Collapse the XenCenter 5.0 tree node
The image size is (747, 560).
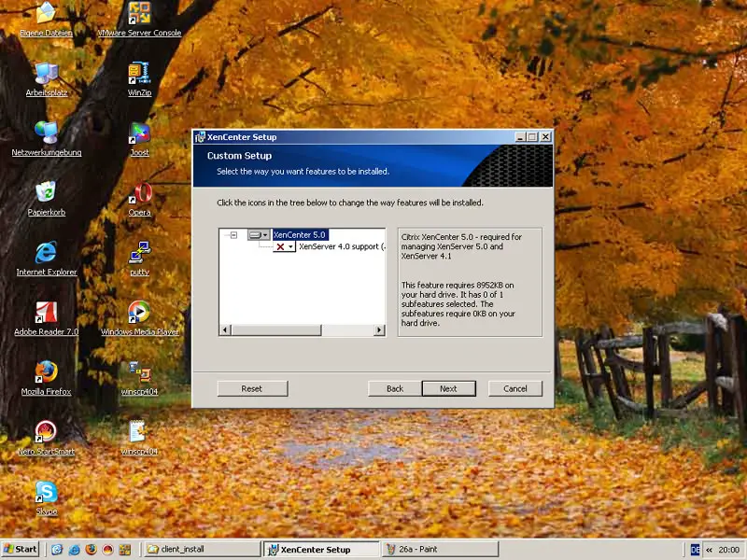(233, 235)
